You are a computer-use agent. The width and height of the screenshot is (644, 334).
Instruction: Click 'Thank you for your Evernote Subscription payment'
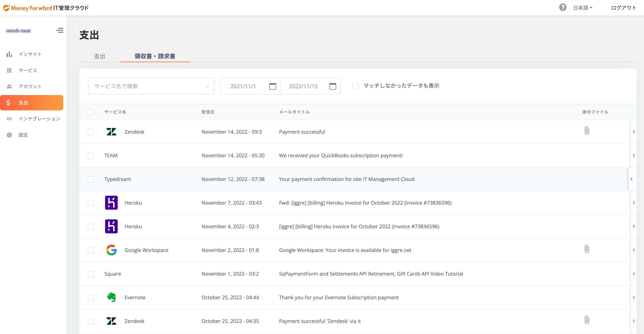click(x=339, y=297)
